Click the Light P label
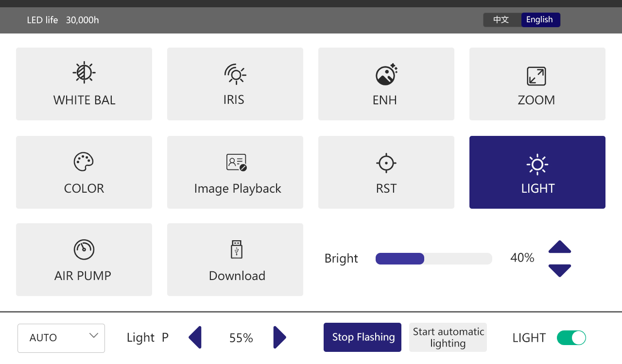 [x=148, y=337]
